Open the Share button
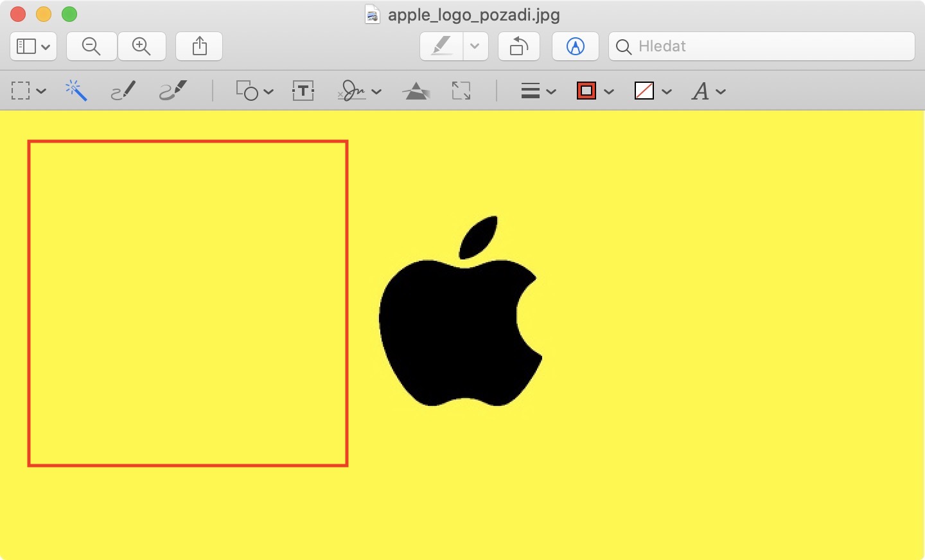The height and width of the screenshot is (560, 925). coord(200,46)
